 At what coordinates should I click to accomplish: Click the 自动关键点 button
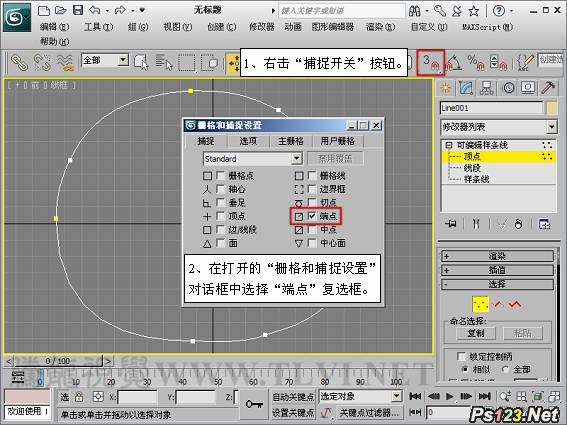click(293, 397)
